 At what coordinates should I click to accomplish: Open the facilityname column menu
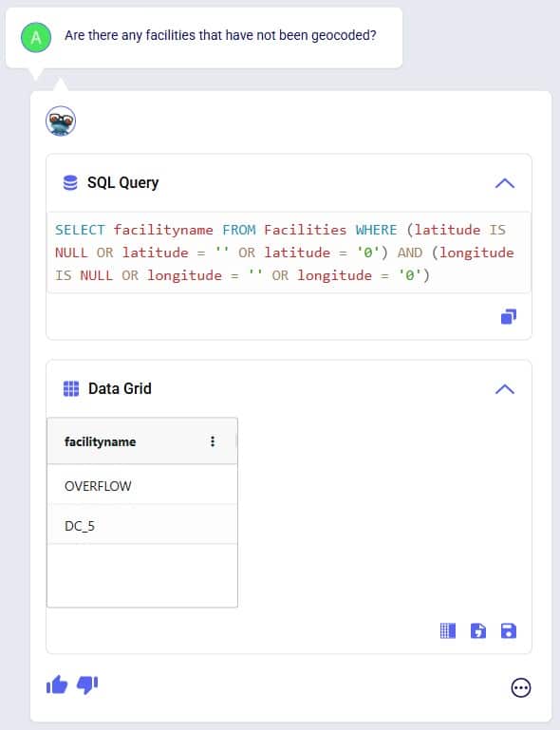point(213,441)
